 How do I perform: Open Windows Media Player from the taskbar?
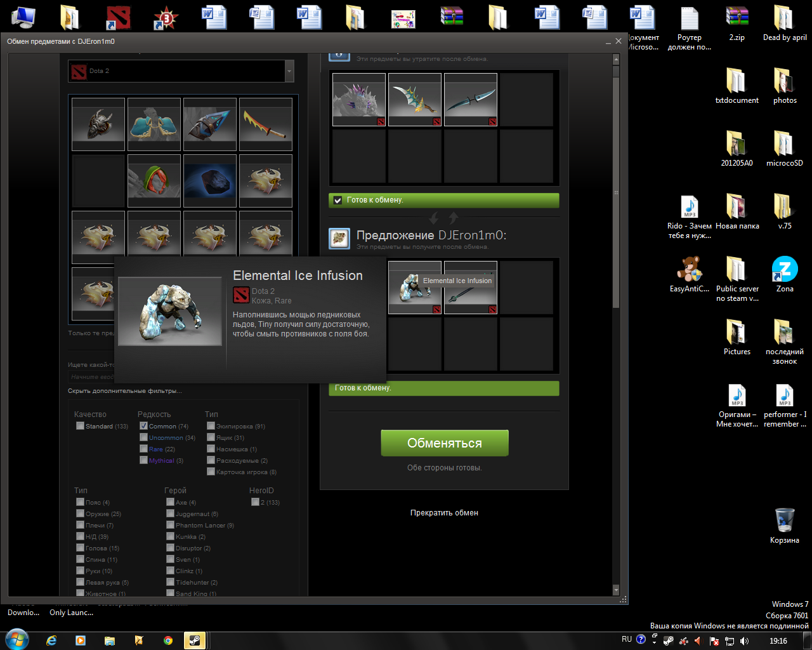81,640
